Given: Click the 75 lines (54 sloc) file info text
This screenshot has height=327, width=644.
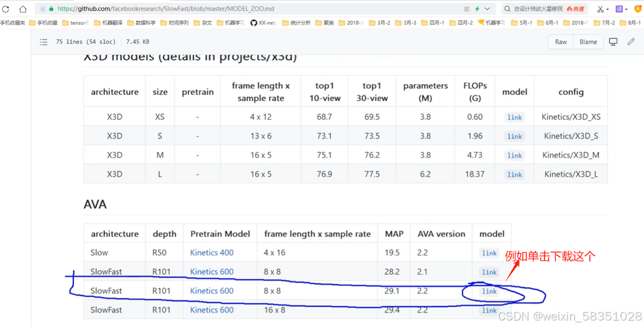Looking at the screenshot, I should pyautogui.click(x=86, y=42).
